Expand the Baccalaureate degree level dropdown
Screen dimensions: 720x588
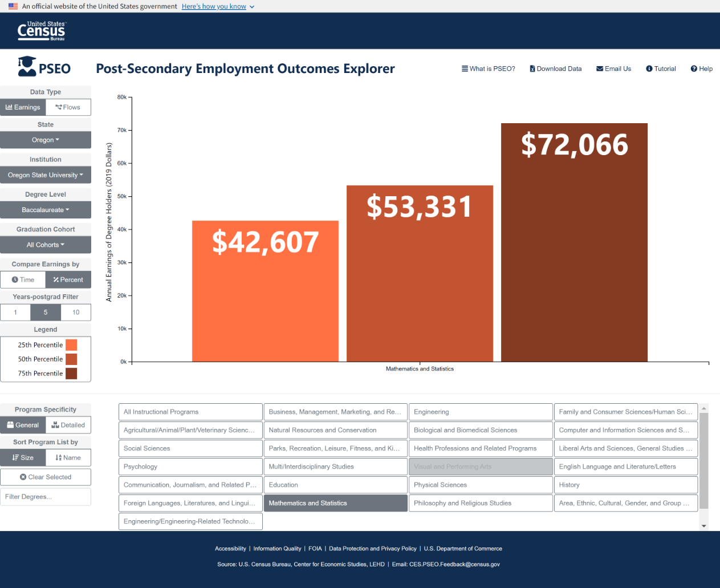pyautogui.click(x=46, y=210)
